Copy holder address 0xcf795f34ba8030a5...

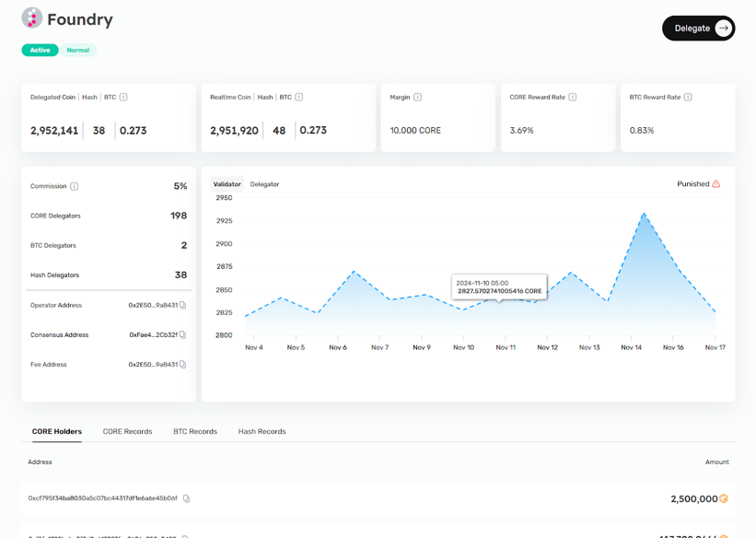186,498
